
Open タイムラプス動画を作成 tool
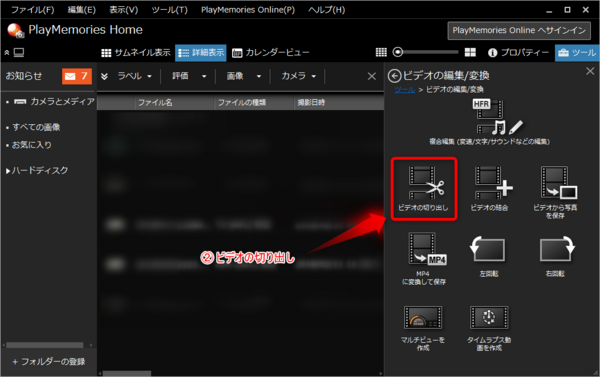489,328
